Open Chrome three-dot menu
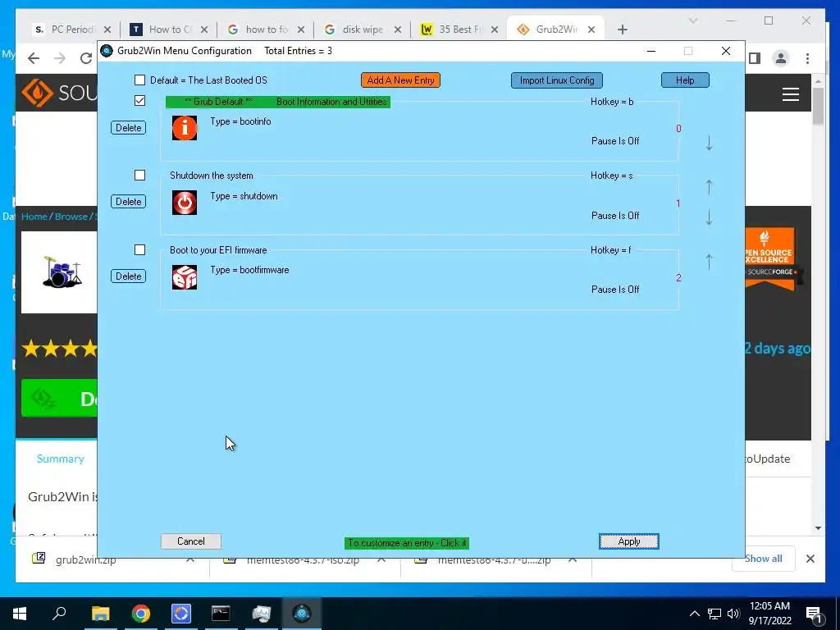Viewport: 840px width, 630px height. [x=807, y=58]
